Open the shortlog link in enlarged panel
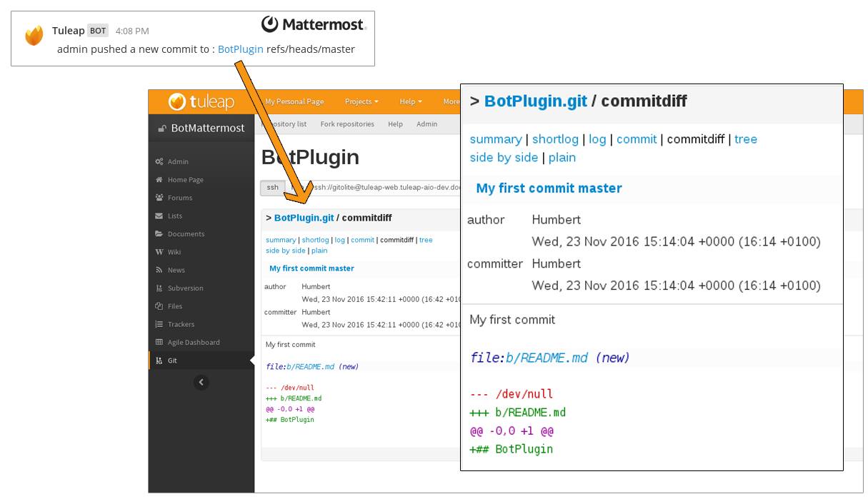This screenshot has height=499, width=868. tap(555, 139)
